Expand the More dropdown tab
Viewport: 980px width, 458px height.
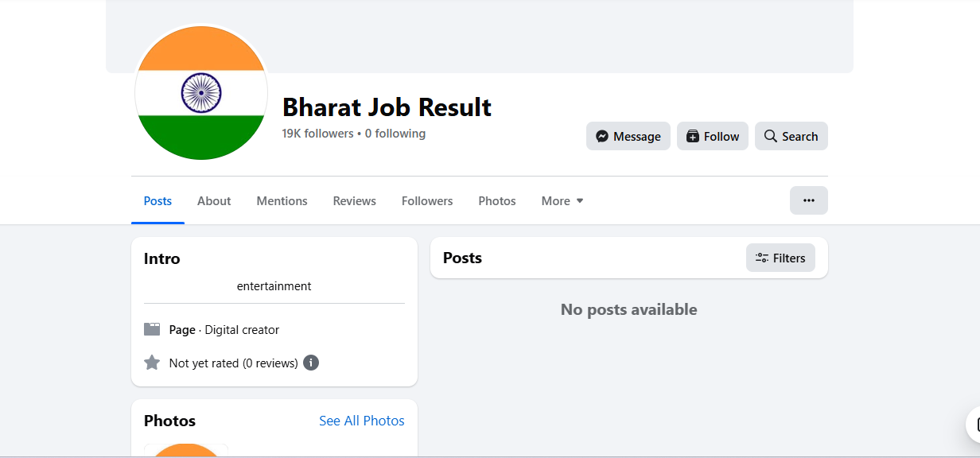click(x=562, y=201)
